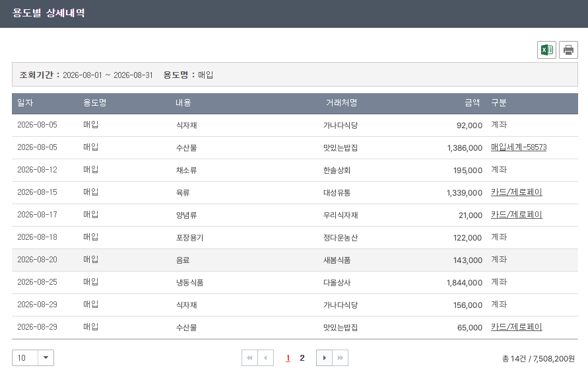This screenshot has width=588, height=374.
Task: Export the list to Excel
Action: [x=546, y=50]
